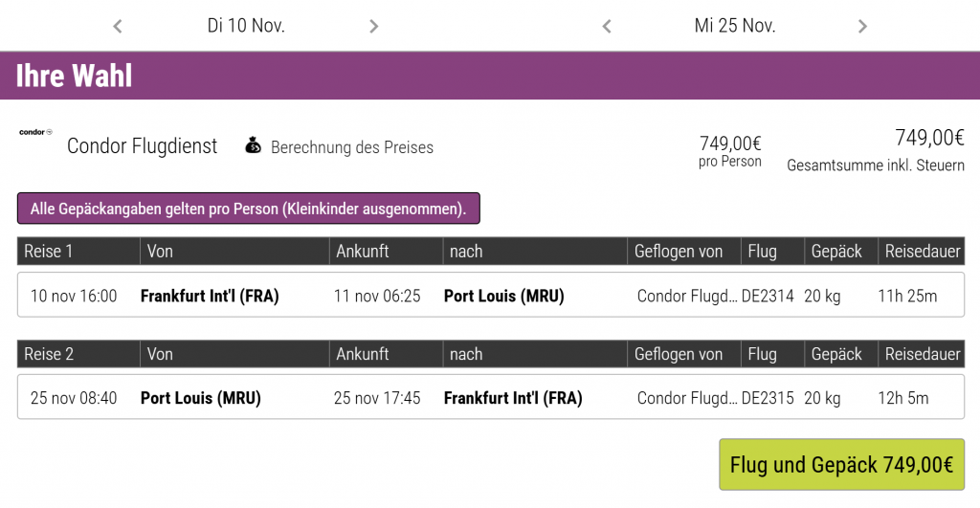The image size is (980, 508).
Task: Click the baggage notice per person banner
Action: (x=248, y=208)
